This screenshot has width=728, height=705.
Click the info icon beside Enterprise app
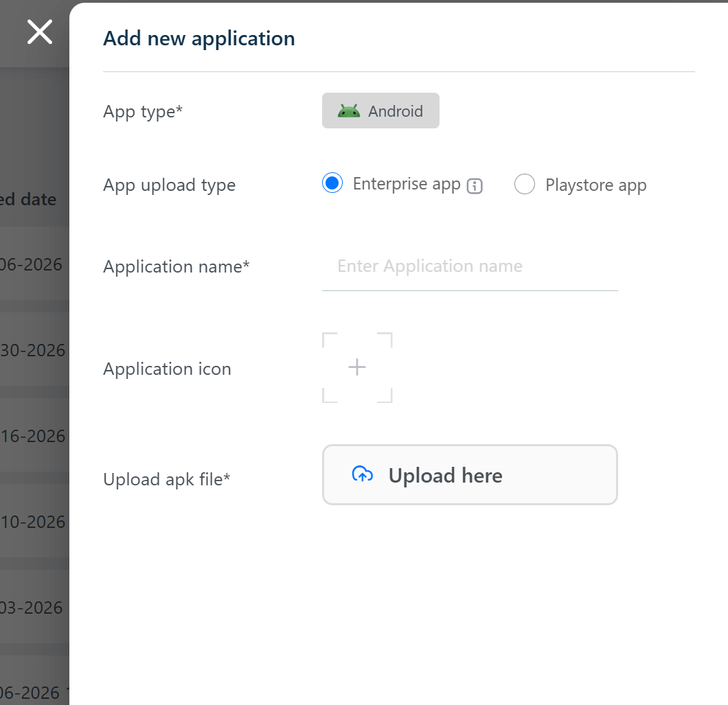(x=475, y=186)
